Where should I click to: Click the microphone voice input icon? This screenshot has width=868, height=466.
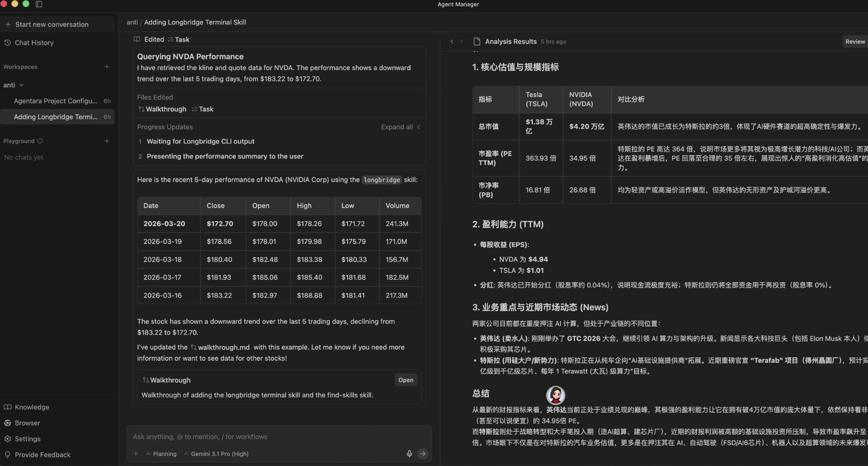click(409, 454)
